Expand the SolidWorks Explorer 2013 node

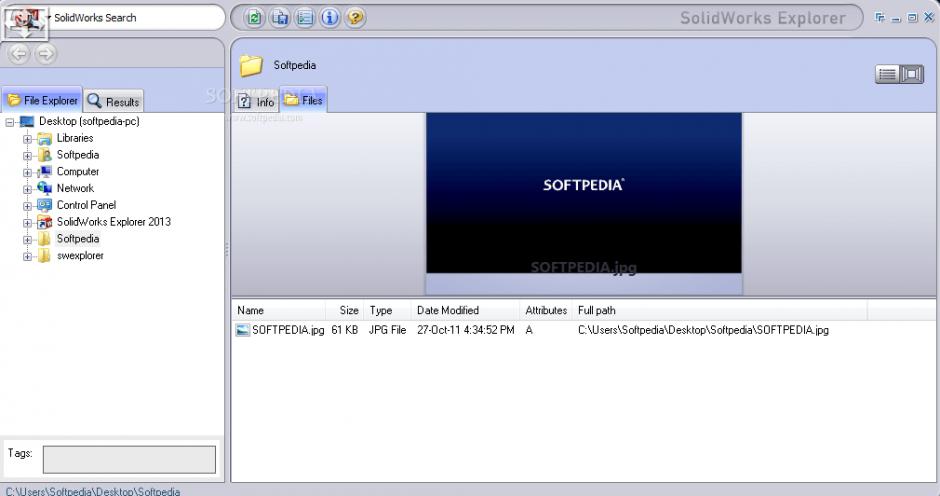(x=27, y=223)
